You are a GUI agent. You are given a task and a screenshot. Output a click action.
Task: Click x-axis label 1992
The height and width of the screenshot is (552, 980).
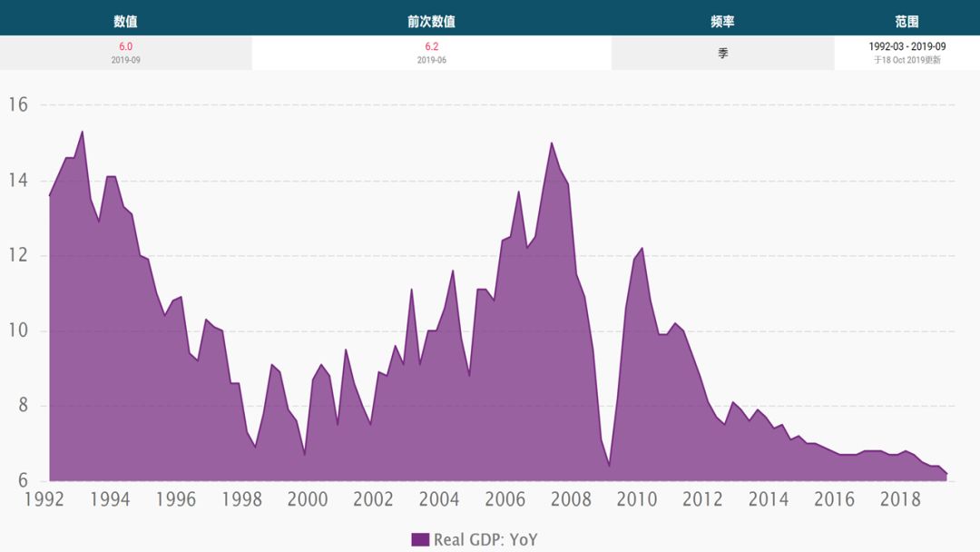[44, 498]
